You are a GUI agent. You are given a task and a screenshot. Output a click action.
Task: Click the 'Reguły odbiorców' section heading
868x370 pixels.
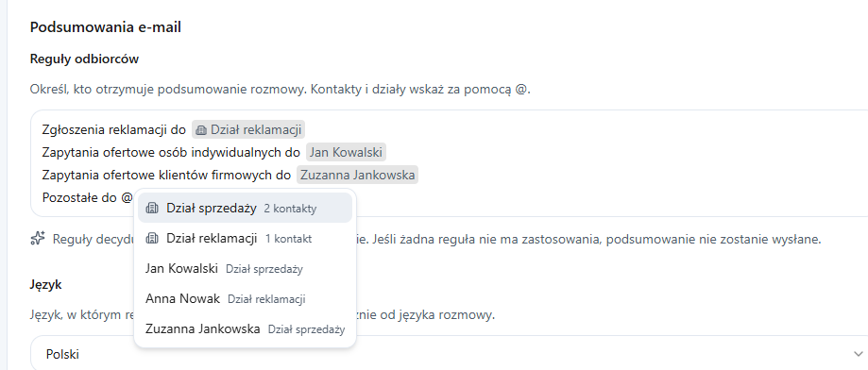coord(84,59)
